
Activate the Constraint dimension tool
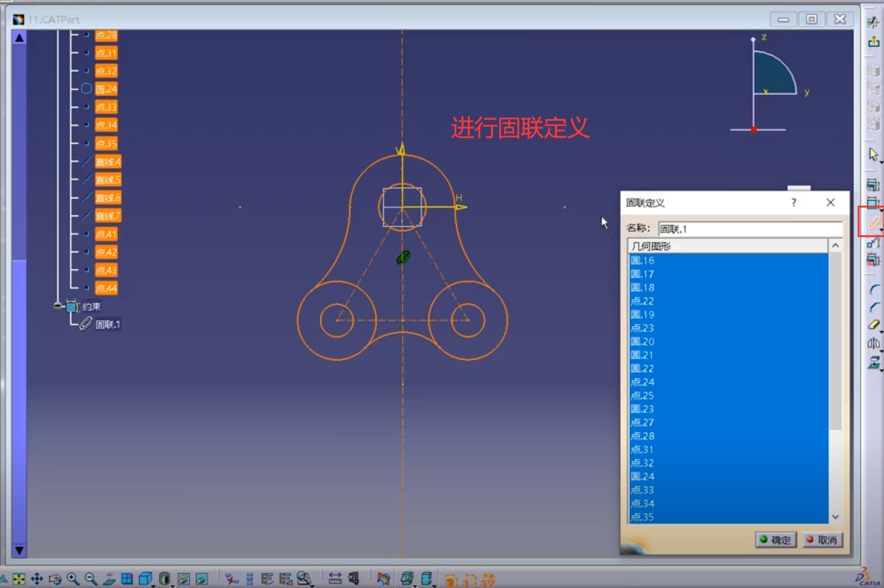click(x=873, y=203)
